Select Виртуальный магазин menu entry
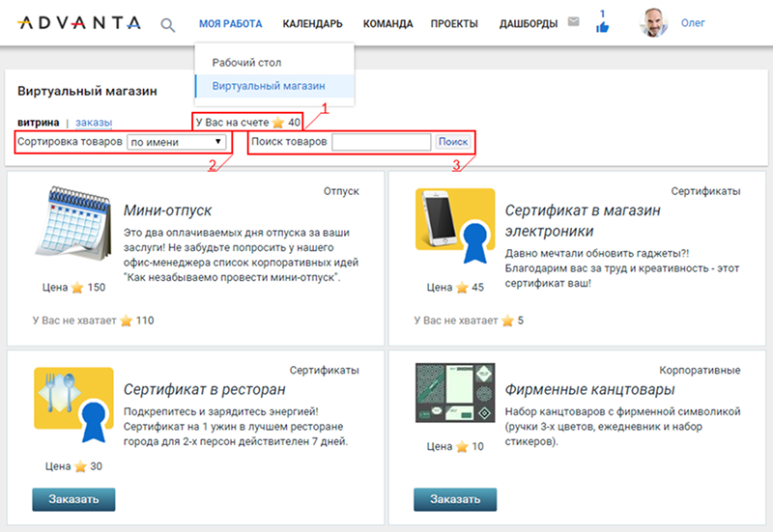This screenshot has height=532, width=773. click(x=274, y=86)
